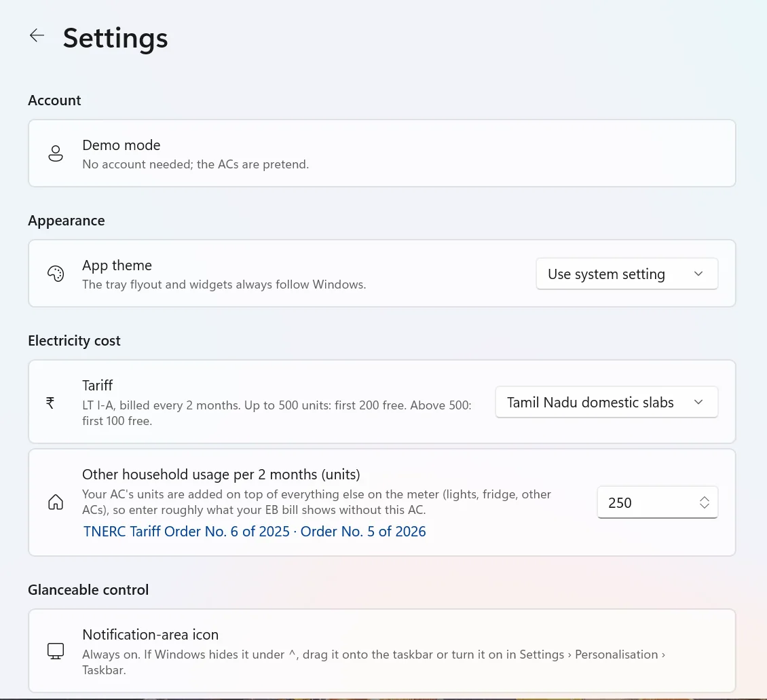Click 'No account needed; the ACs are pretend.'

[x=195, y=164]
